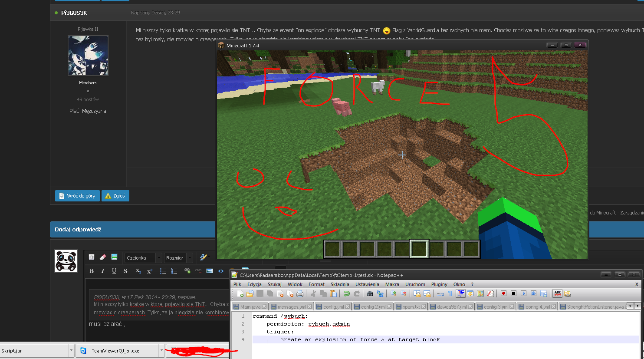The width and height of the screenshot is (644, 359).
Task: Click the Zoom Out magnifier icon
Action: 403,293
